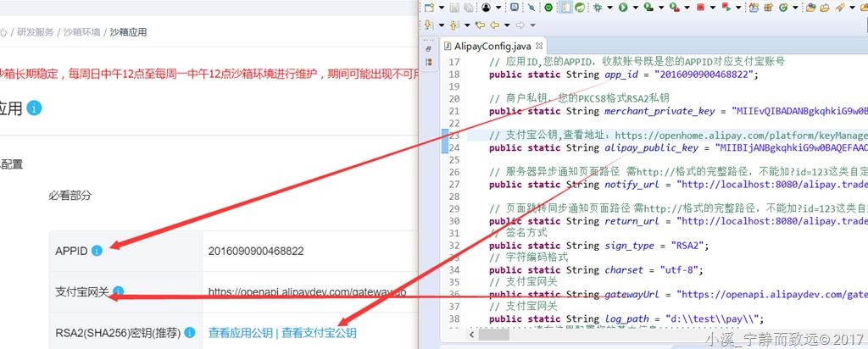
Task: Click the red relaunch icon with green arrow
Action: [x=726, y=7]
